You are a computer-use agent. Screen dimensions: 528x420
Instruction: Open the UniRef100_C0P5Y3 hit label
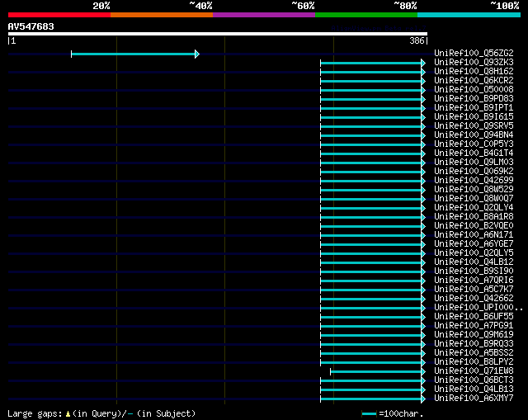click(x=474, y=144)
